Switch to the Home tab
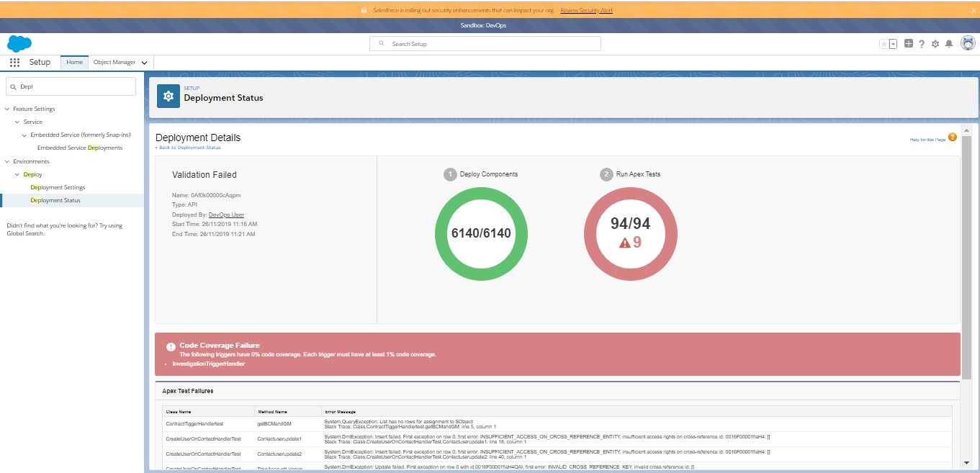 [74, 63]
